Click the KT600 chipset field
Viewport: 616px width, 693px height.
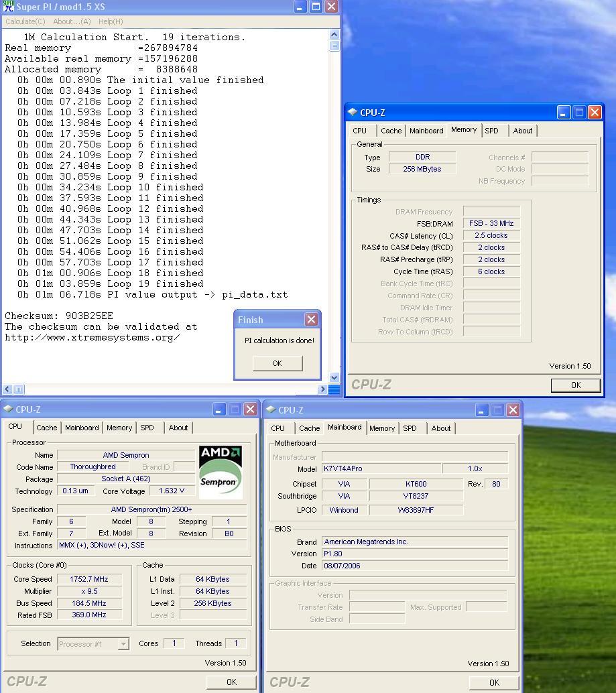tap(416, 484)
